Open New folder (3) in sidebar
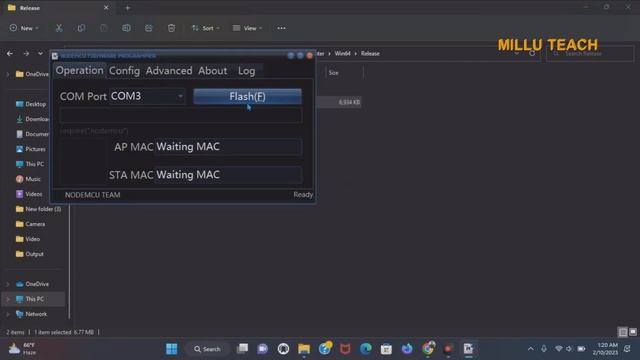This screenshot has height=360, width=640. point(38,209)
